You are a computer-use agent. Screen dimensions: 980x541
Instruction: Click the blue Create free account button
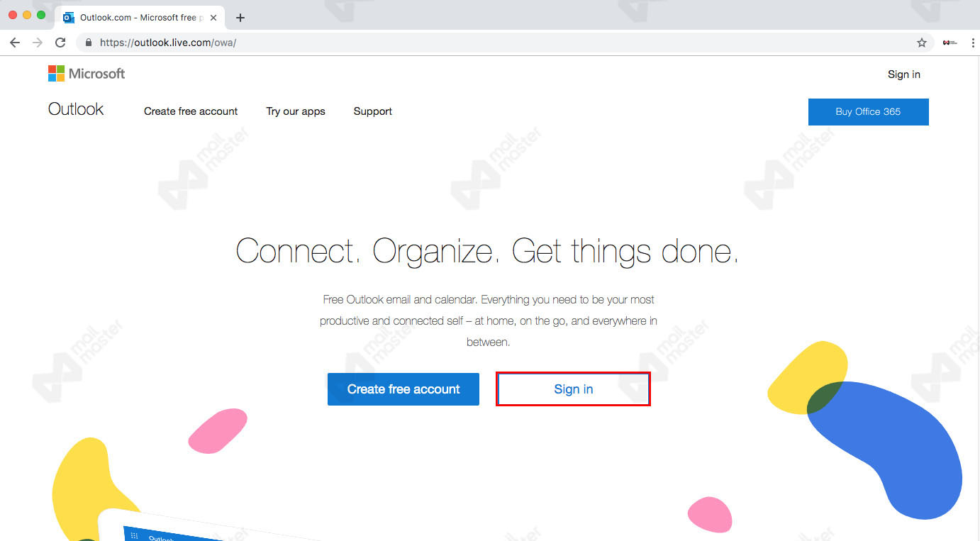click(x=403, y=389)
